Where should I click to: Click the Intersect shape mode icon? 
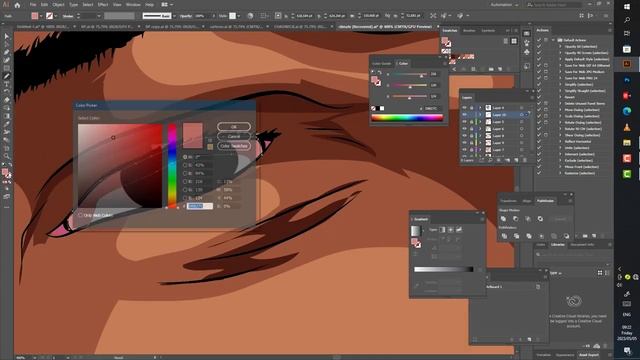click(528, 219)
